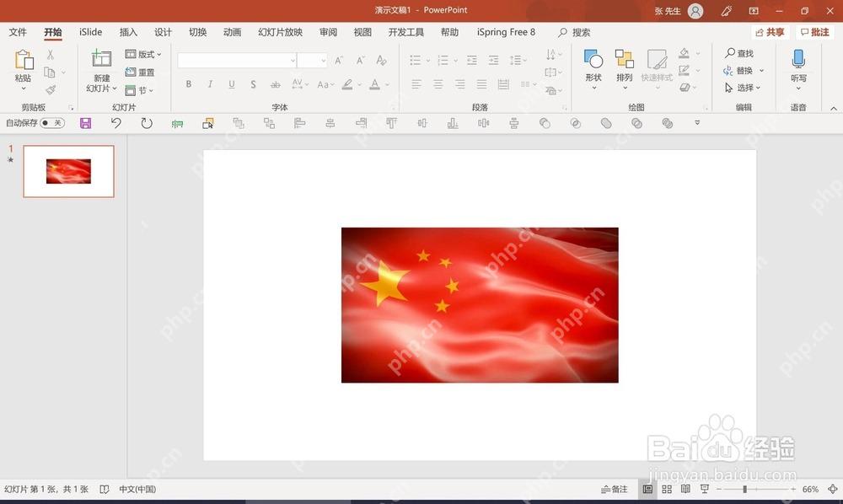The height and width of the screenshot is (504, 843).
Task: Click the Share (共享) button
Action: pyautogui.click(x=770, y=32)
